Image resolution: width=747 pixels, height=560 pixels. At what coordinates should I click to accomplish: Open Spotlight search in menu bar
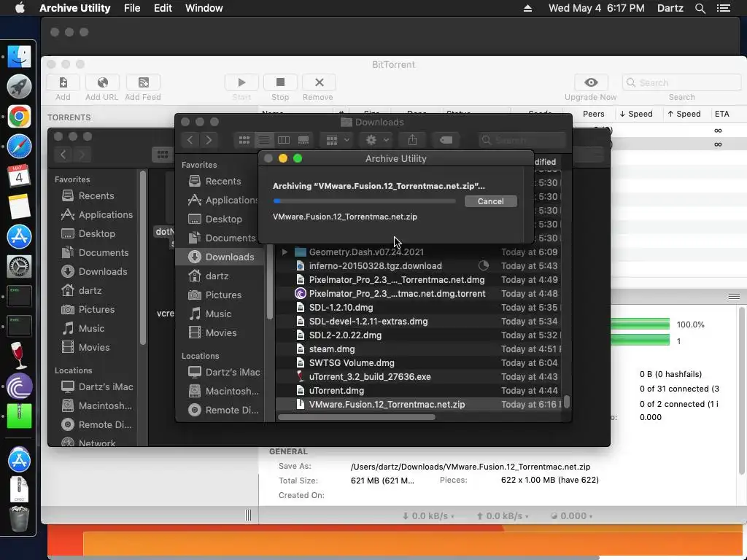(x=700, y=8)
